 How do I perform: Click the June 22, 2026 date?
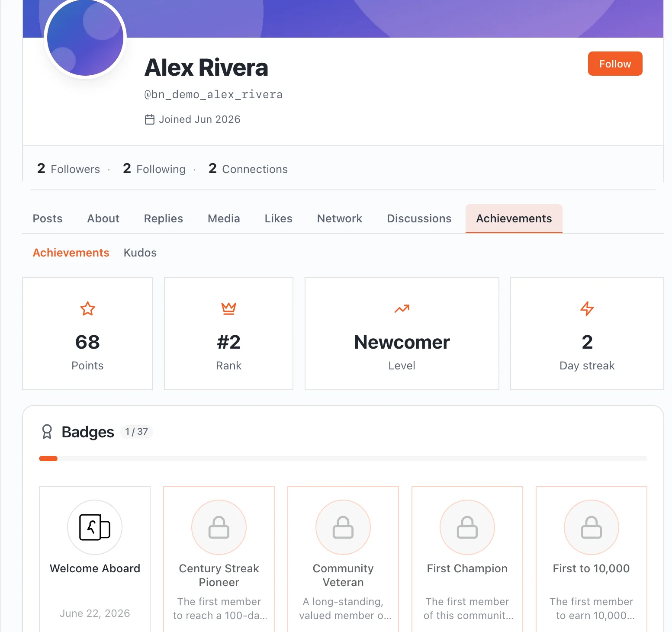(x=95, y=613)
